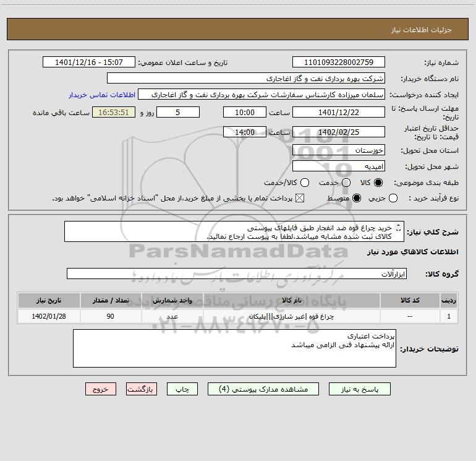Screen dimensions: 476x461
Task: Click the چاپ print button
Action: coord(182,389)
